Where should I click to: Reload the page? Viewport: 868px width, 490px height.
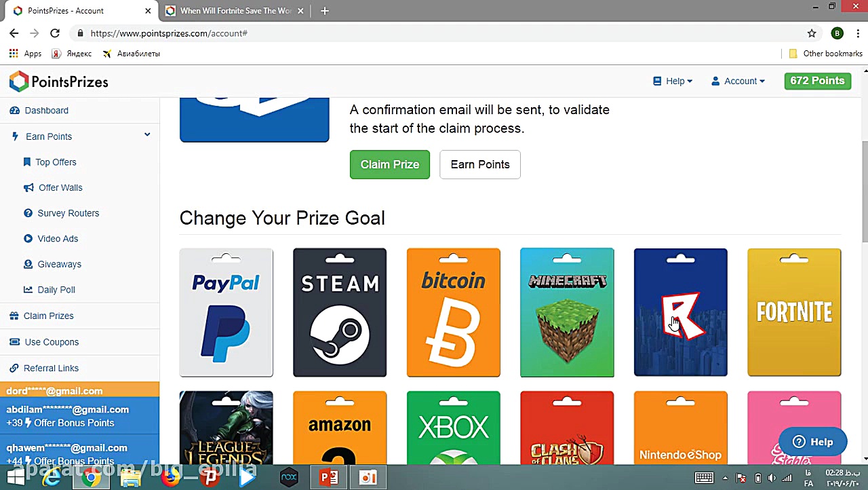pyautogui.click(x=55, y=33)
